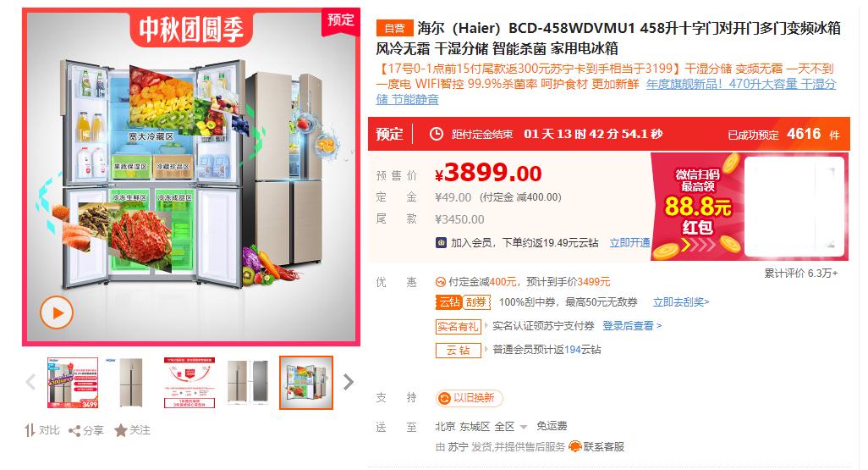Image resolution: width=868 pixels, height=470 pixels.
Task: Show next product thumbnails with right arrow
Action: [x=349, y=382]
